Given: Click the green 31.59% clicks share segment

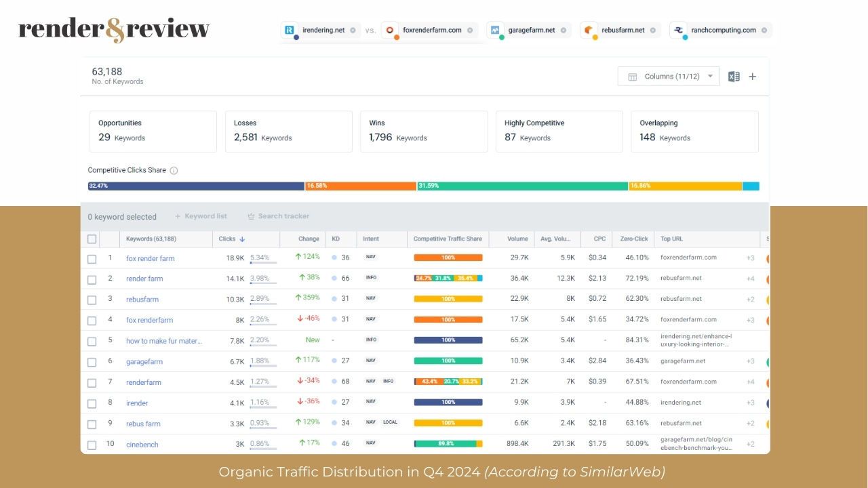Looking at the screenshot, I should tap(523, 186).
